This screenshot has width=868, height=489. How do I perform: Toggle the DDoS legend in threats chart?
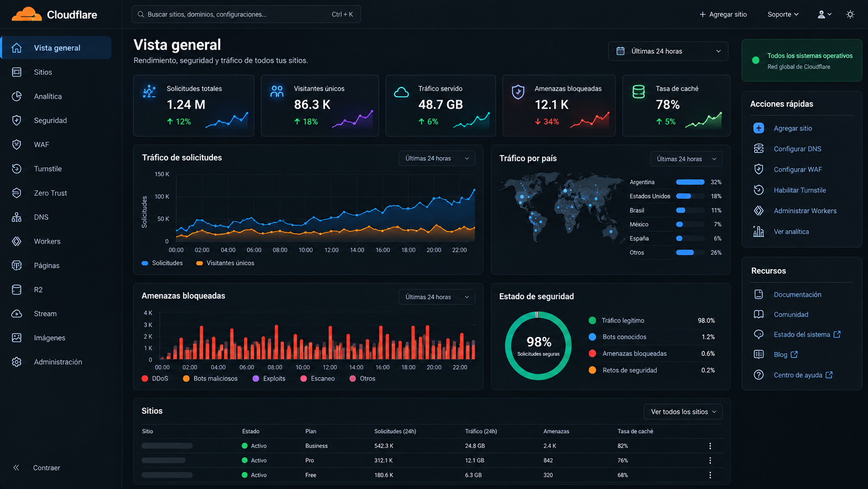click(155, 378)
